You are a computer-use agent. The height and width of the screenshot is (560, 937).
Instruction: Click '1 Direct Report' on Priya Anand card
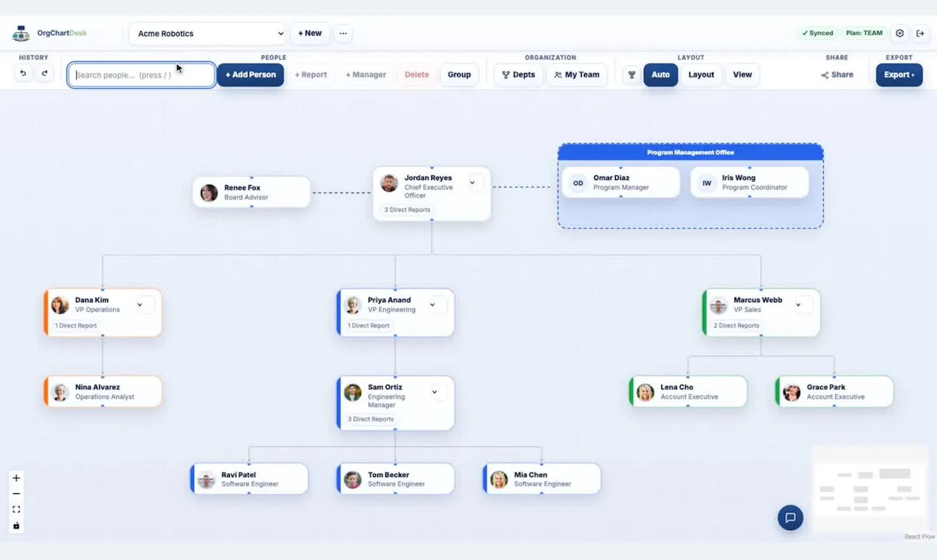(x=368, y=325)
